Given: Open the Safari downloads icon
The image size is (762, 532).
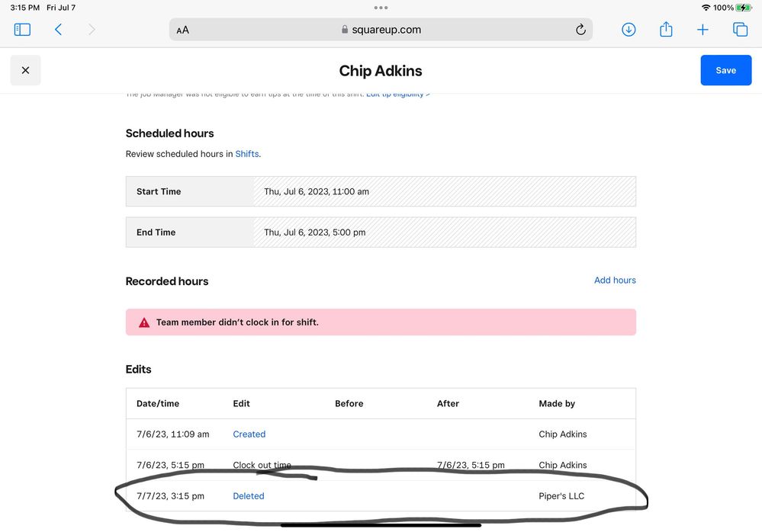Looking at the screenshot, I should pyautogui.click(x=629, y=30).
